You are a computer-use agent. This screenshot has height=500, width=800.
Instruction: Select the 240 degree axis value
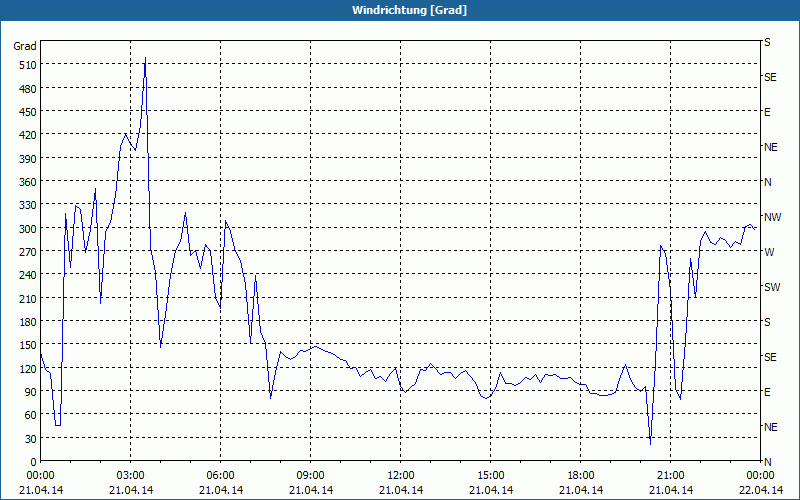coord(28,276)
